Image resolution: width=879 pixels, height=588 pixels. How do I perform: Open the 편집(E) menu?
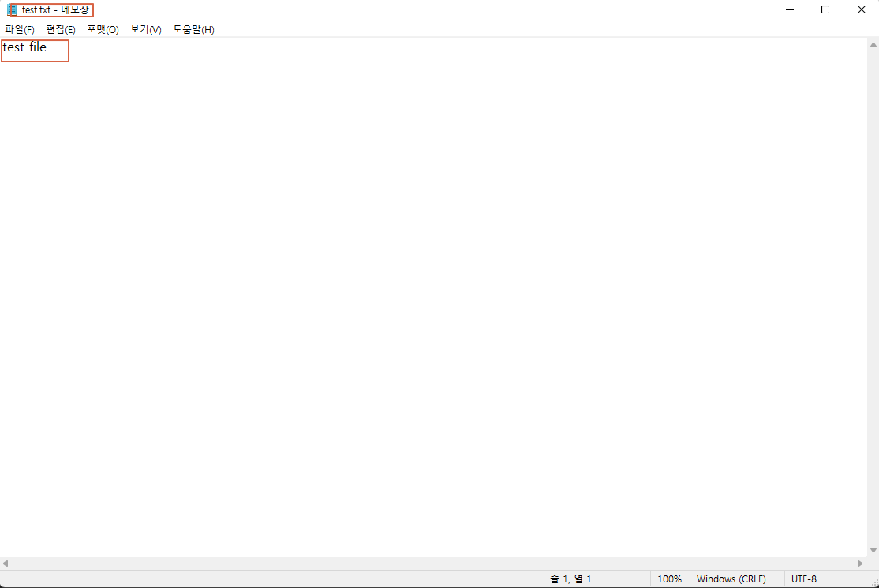61,30
